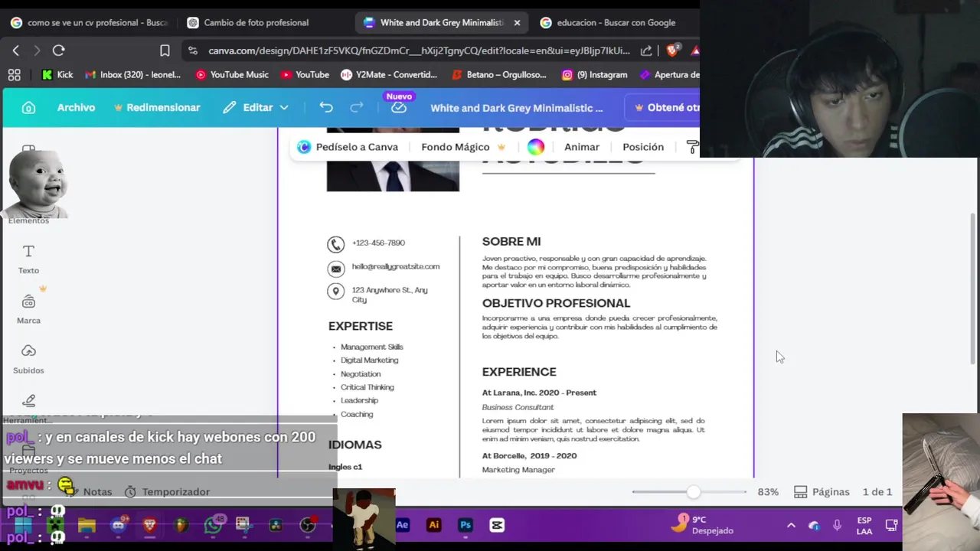980x551 pixels.
Task: Click the Posición button
Action: (x=643, y=147)
